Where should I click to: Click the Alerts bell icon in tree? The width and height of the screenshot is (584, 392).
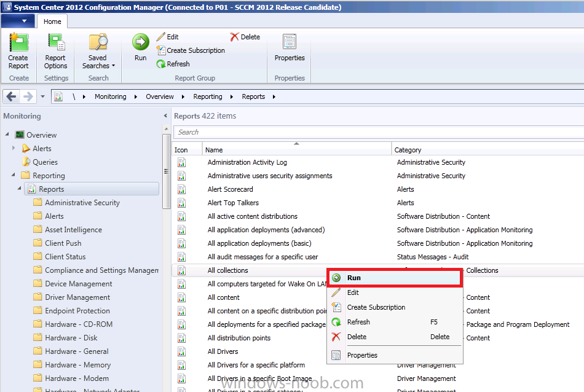click(26, 148)
